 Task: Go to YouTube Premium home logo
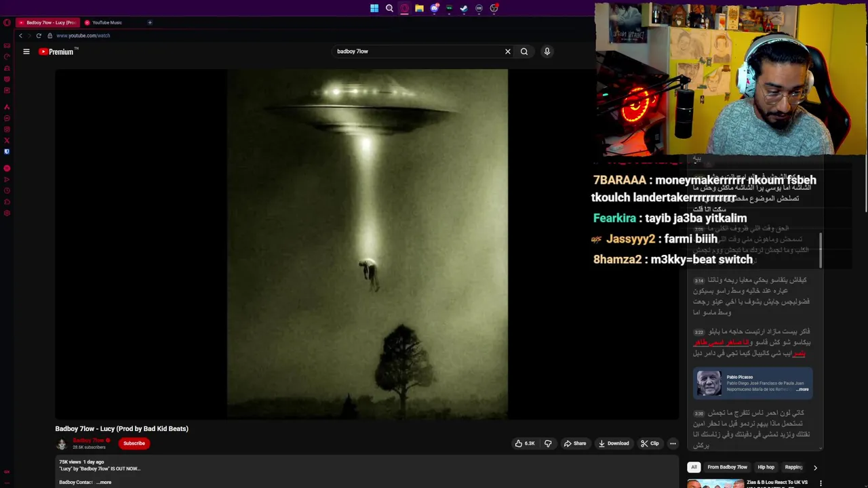58,52
